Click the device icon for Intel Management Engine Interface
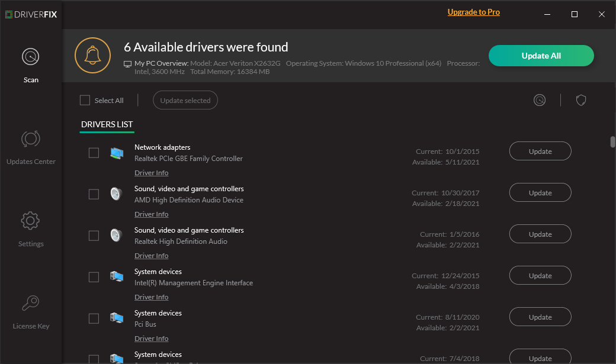The height and width of the screenshot is (364, 616). tap(116, 276)
